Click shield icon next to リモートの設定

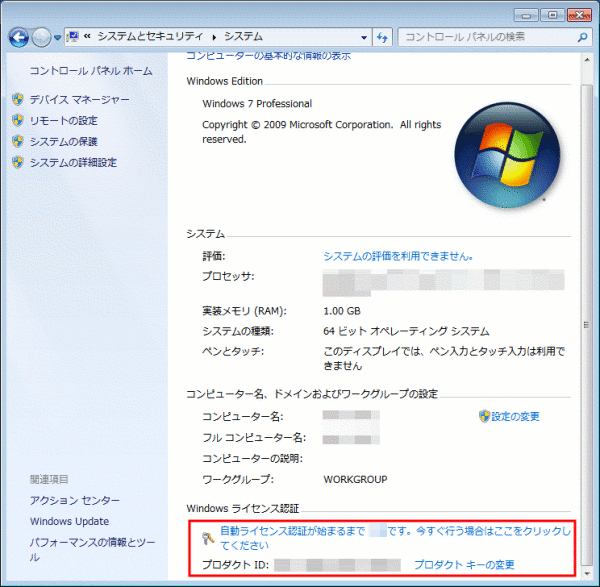click(17, 121)
